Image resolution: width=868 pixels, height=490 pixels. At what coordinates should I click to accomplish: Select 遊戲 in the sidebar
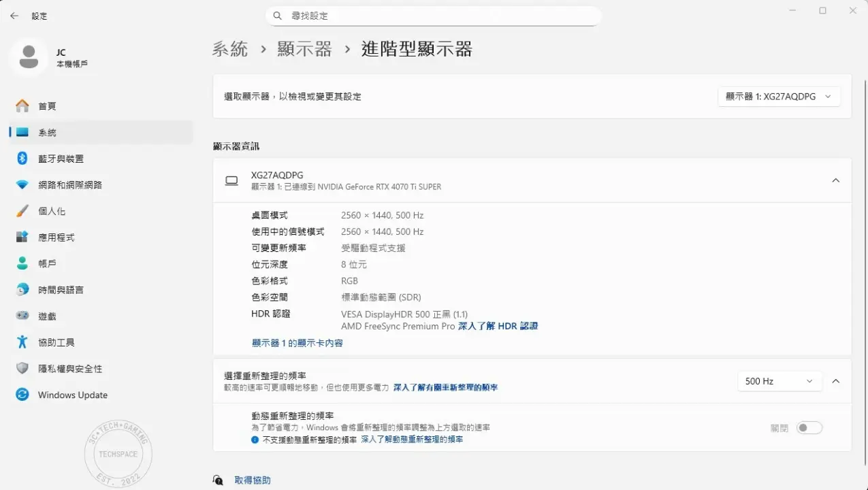coord(101,316)
